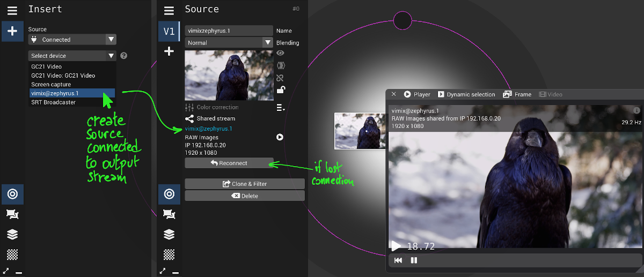Viewport: 644px width, 277px height.
Task: Open Layers view in the Insert panel
Action: click(x=12, y=234)
